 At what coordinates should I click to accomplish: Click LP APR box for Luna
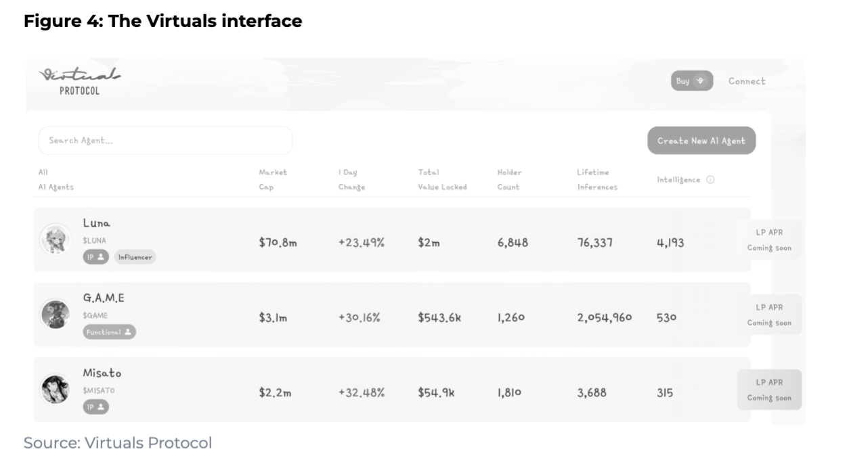(x=769, y=239)
